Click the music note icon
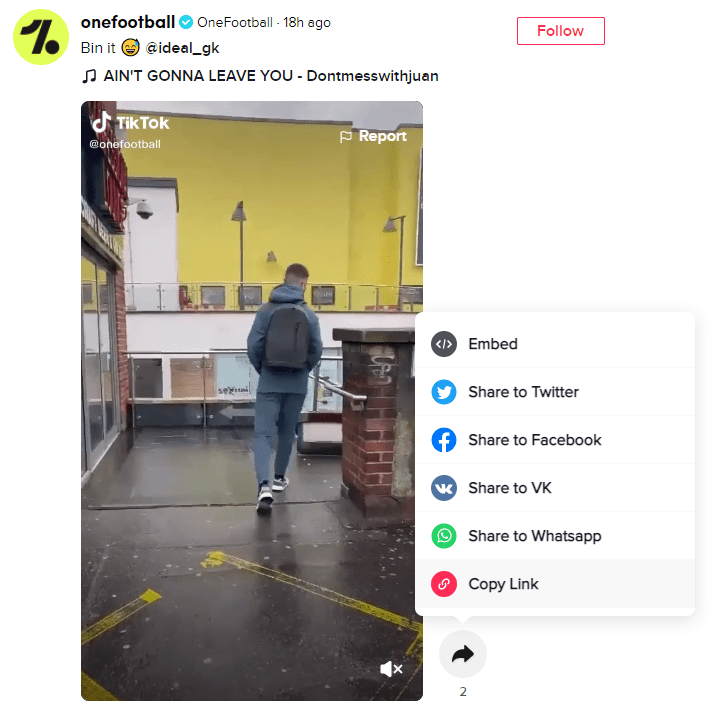This screenshot has height=721, width=721. [89, 76]
